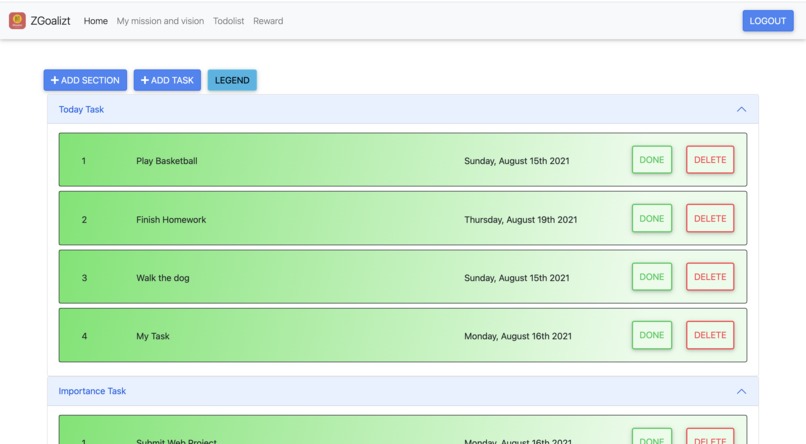The width and height of the screenshot is (806, 444).
Task: Open the Reward nav link
Action: 268,21
